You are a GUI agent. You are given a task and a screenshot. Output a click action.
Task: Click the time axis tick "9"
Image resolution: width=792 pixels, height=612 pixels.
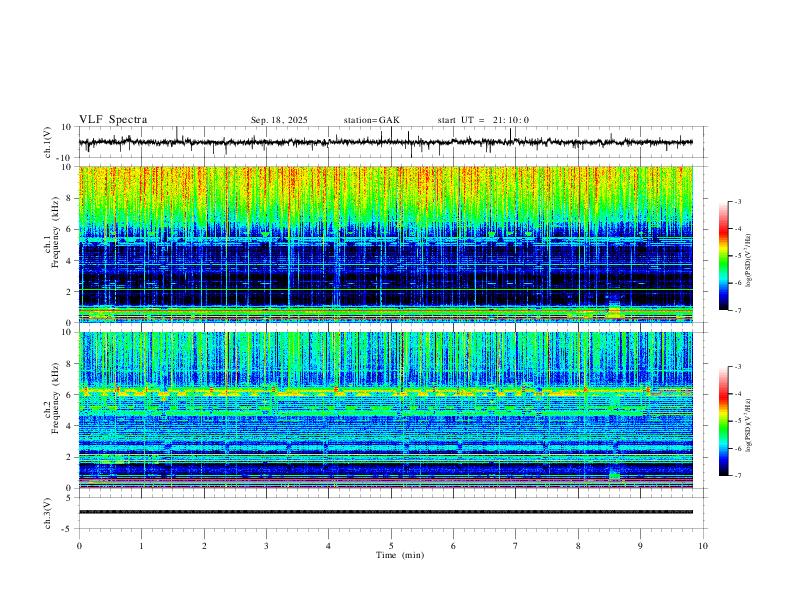tap(640, 546)
